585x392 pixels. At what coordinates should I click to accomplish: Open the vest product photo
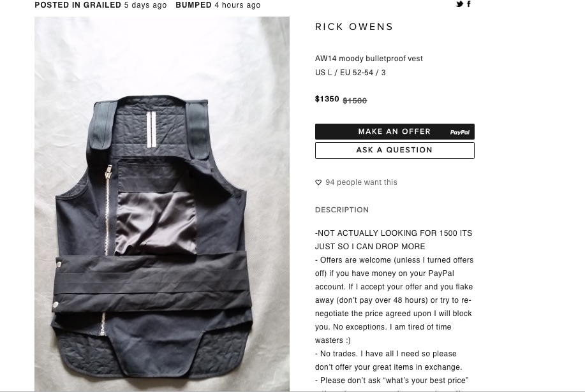[162, 204]
